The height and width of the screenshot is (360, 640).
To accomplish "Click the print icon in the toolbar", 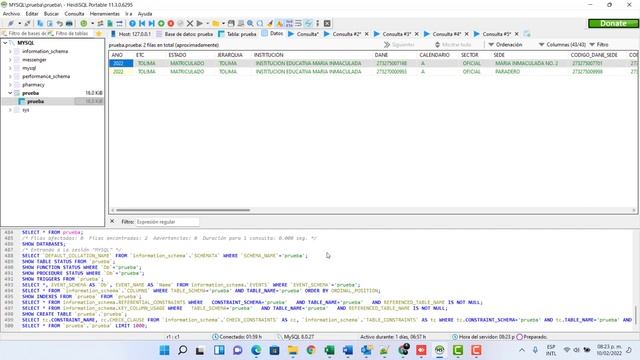I will (x=69, y=23).
